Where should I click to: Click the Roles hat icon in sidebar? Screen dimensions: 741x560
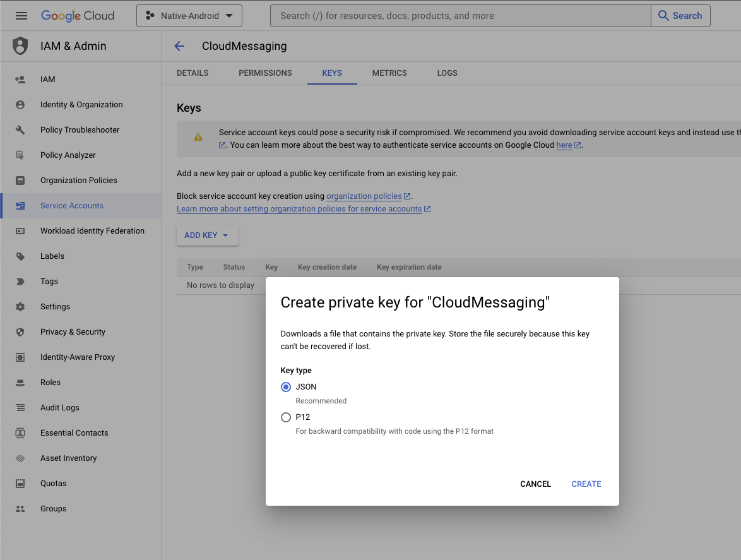[20, 383]
